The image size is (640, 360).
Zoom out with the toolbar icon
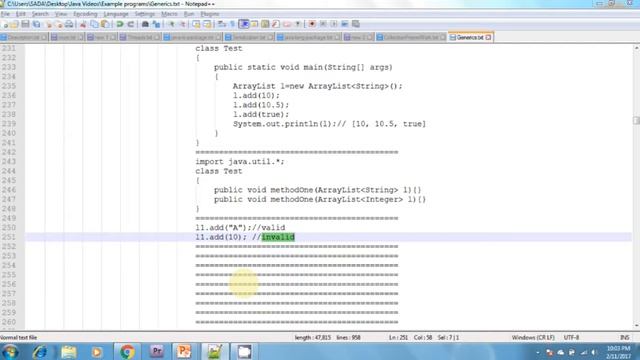coord(182,24)
